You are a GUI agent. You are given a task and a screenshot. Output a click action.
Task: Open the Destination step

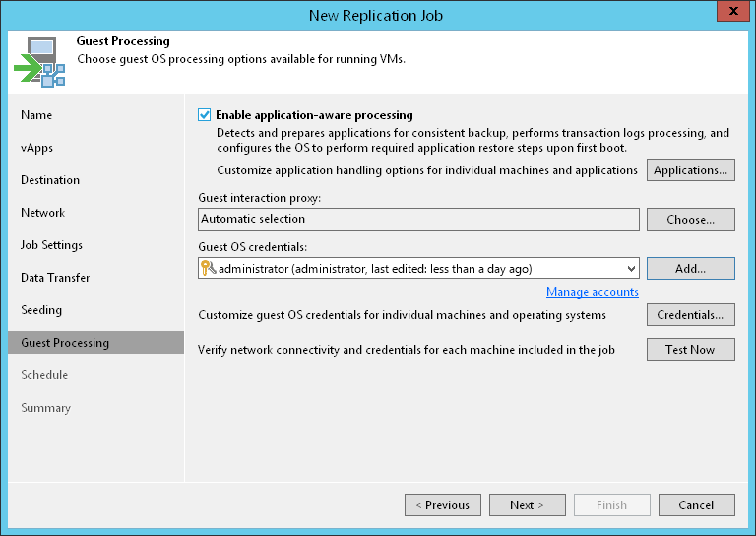[x=50, y=180]
